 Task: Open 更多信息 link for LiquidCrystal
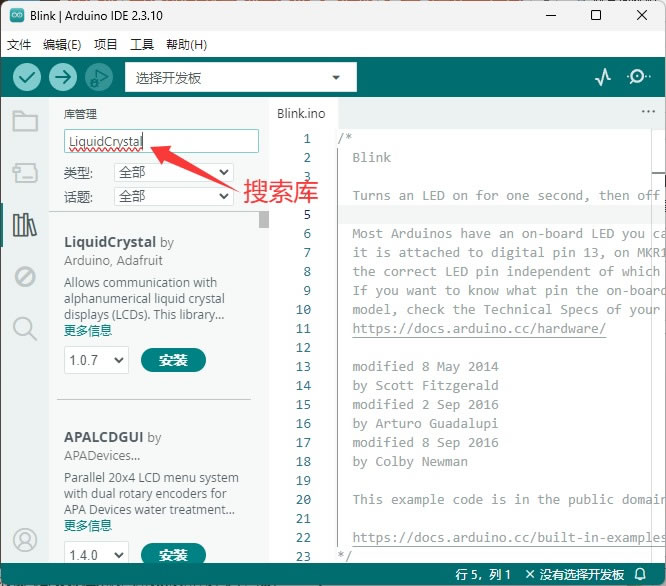88,330
